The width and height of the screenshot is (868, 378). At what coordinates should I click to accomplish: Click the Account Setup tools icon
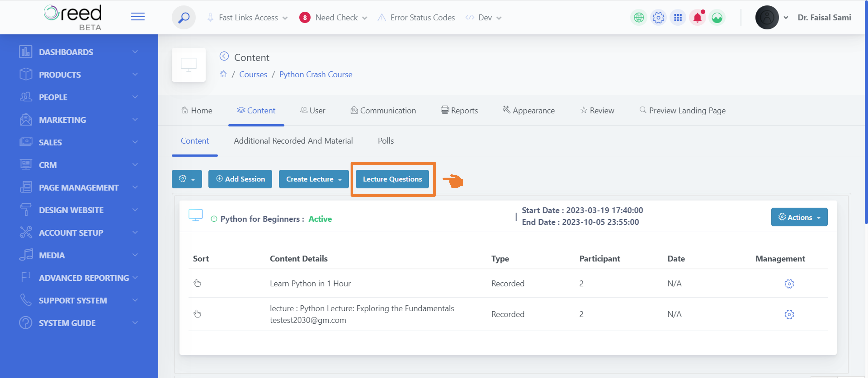click(26, 232)
